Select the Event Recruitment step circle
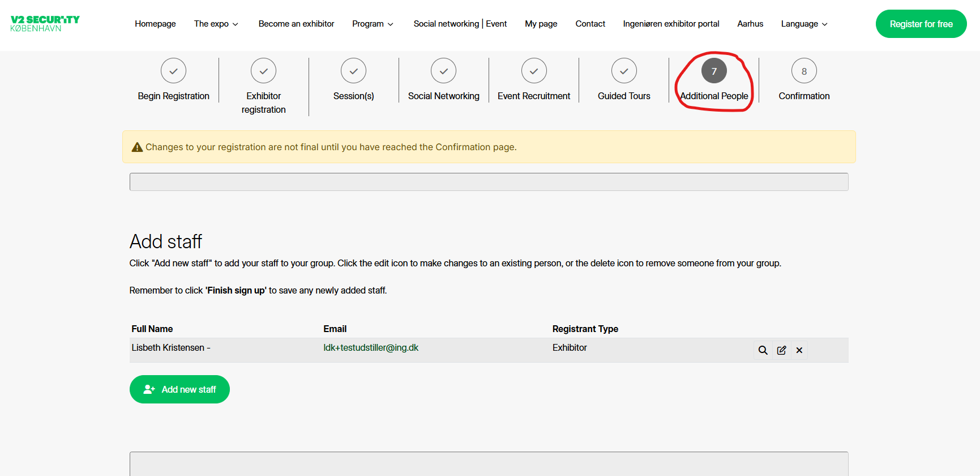 (x=533, y=71)
